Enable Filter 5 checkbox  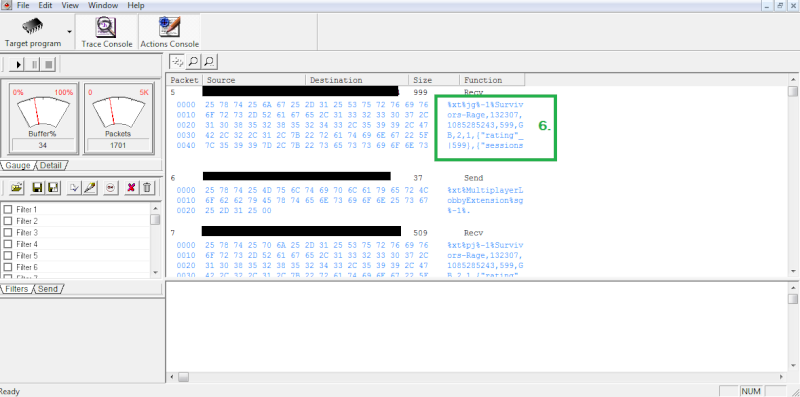click(8, 256)
